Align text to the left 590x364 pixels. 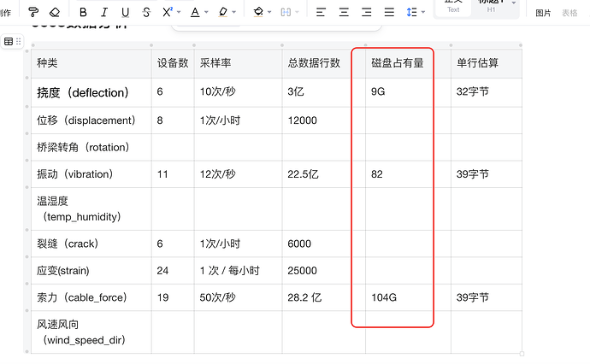[321, 13]
